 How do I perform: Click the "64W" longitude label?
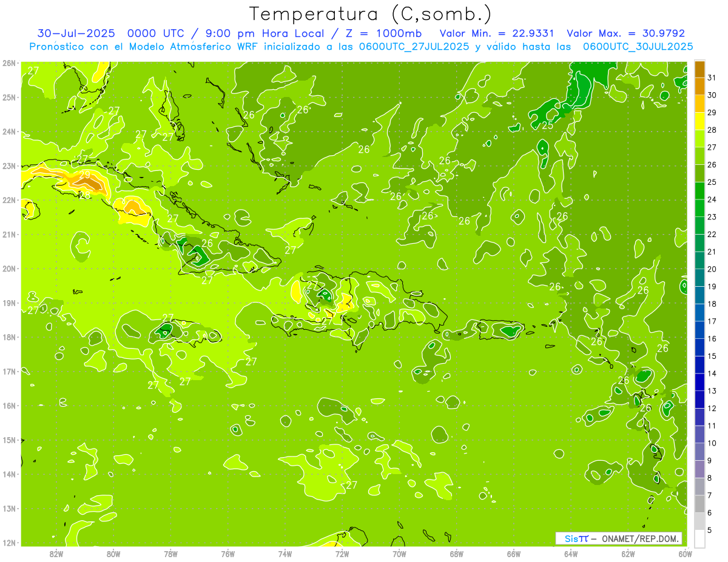(x=571, y=554)
